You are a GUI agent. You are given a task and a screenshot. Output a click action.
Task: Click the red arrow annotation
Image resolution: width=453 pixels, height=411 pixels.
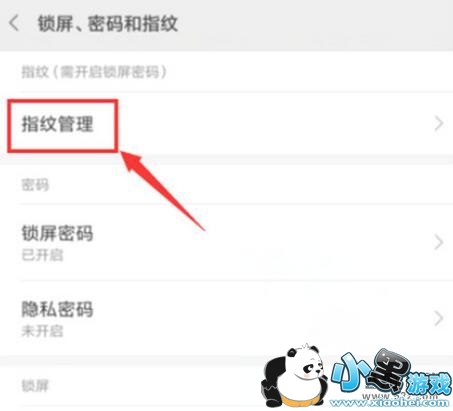162,191
